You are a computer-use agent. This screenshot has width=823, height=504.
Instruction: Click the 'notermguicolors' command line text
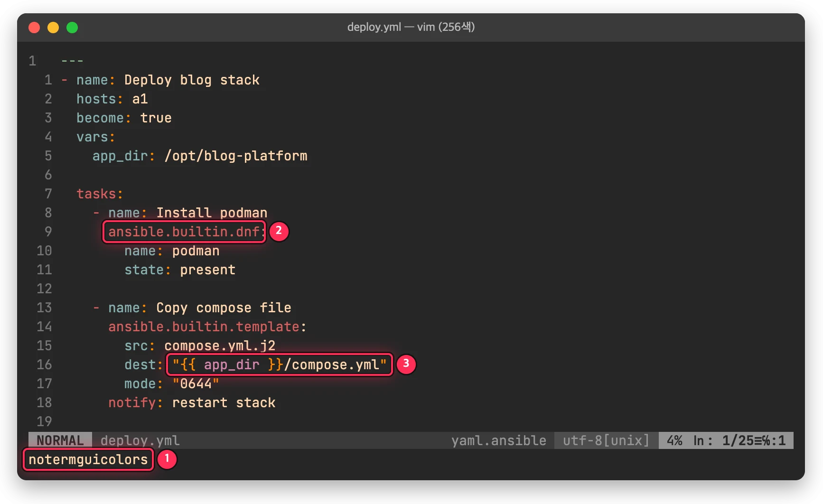[x=88, y=459]
